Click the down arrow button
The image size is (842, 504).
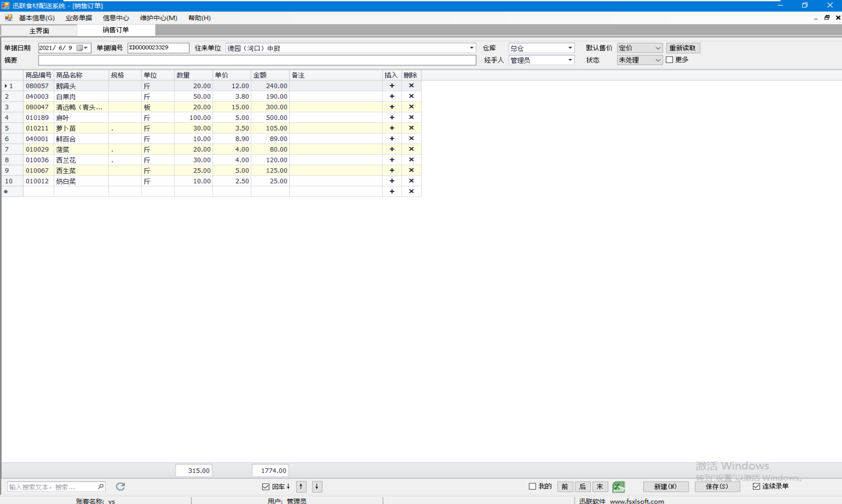click(317, 486)
